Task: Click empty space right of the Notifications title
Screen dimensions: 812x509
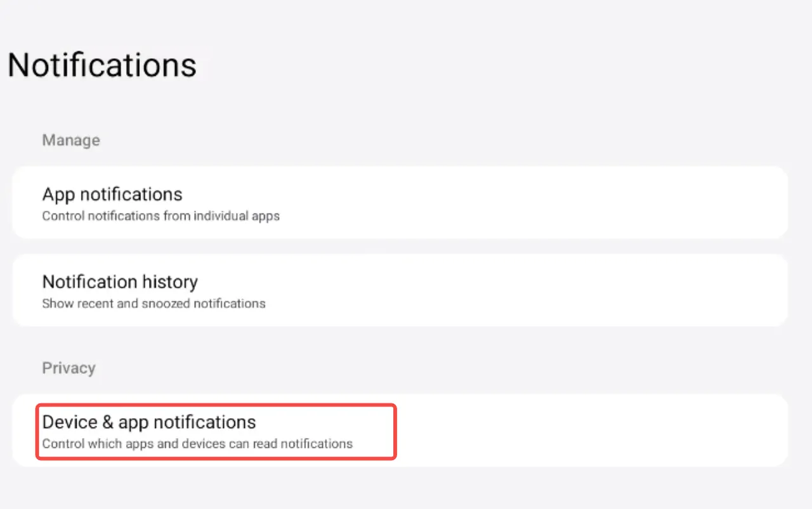Action: [x=507, y=65]
